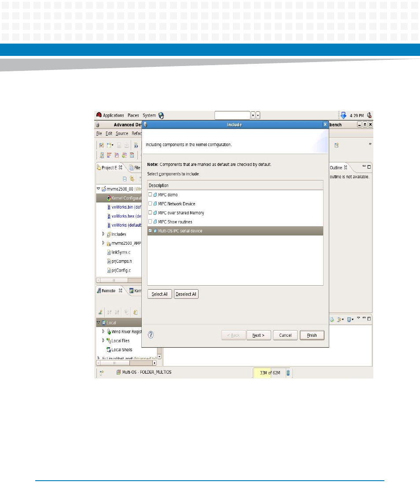Open the Source menu in Workbench
This screenshot has width=420, height=504.
(x=122, y=133)
